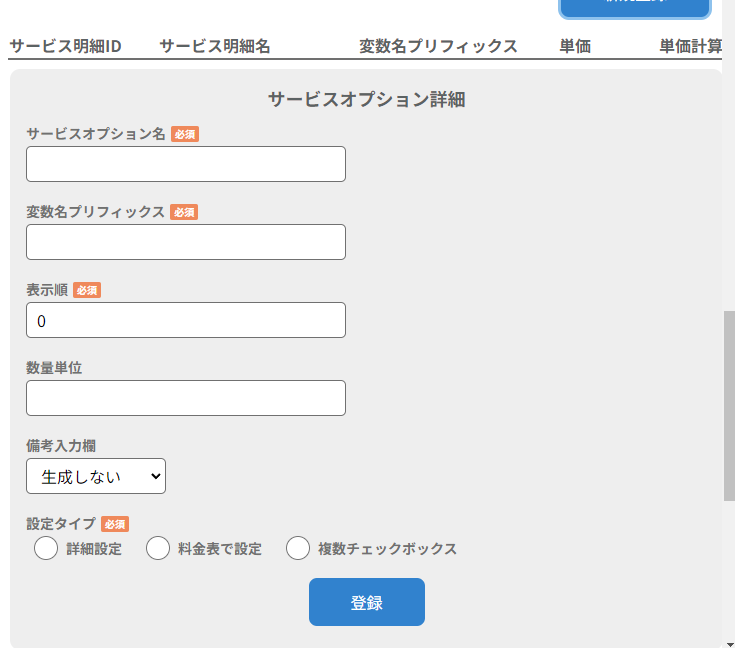Click the partially visible blue button at top
This screenshot has width=735, height=648.
pyautogui.click(x=635, y=7)
